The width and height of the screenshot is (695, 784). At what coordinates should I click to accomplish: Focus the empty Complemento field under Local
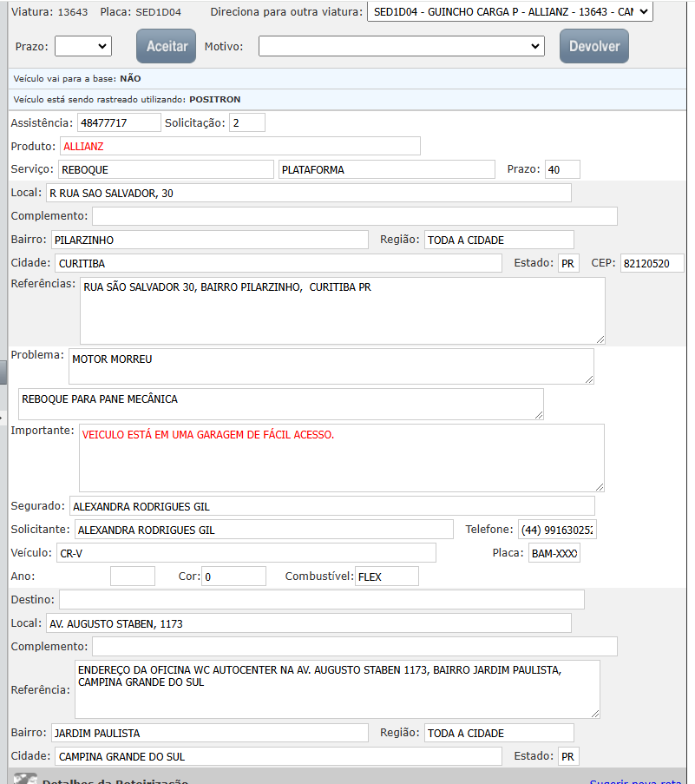click(x=354, y=216)
